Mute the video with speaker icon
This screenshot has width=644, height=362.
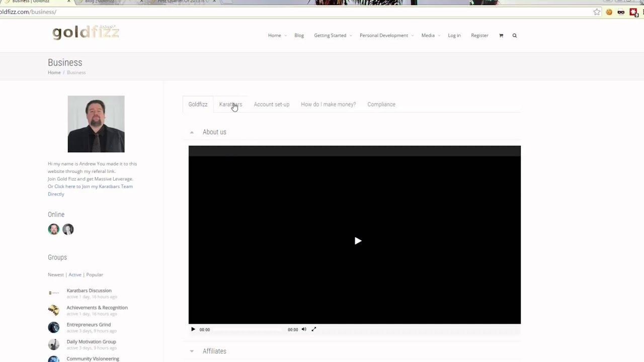(x=304, y=329)
